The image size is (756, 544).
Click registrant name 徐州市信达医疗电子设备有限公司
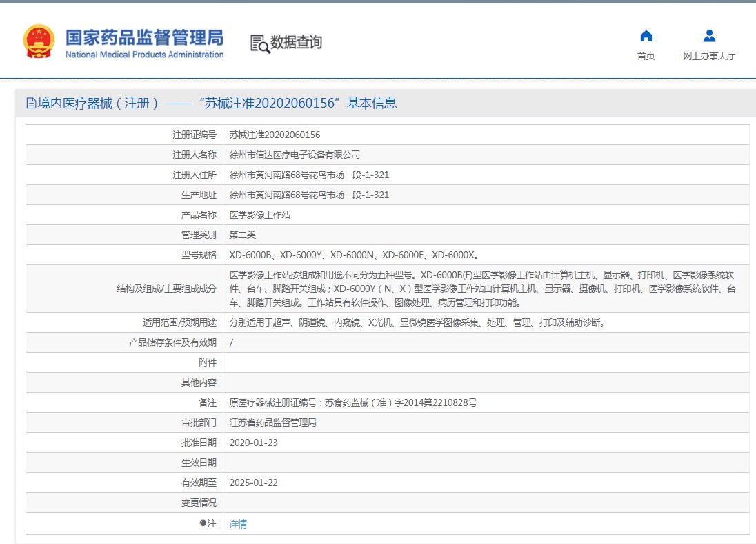point(295,155)
